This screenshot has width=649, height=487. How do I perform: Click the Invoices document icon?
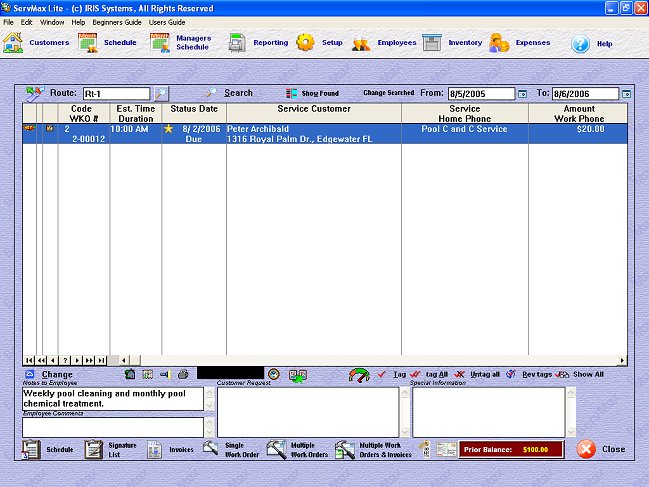point(154,450)
